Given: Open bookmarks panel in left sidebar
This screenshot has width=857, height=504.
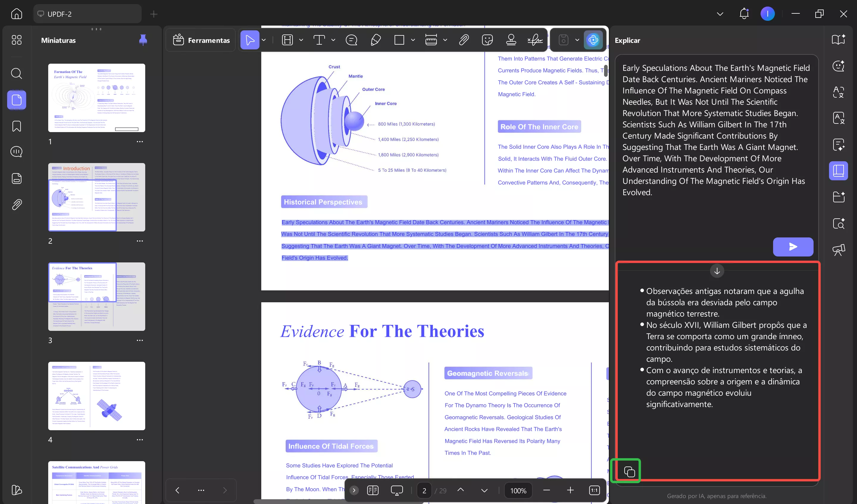Looking at the screenshot, I should [x=16, y=126].
